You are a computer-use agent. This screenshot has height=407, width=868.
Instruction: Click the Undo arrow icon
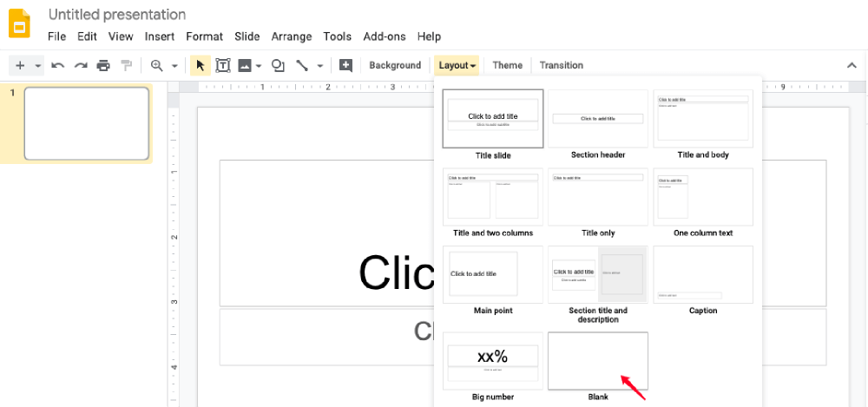click(58, 65)
